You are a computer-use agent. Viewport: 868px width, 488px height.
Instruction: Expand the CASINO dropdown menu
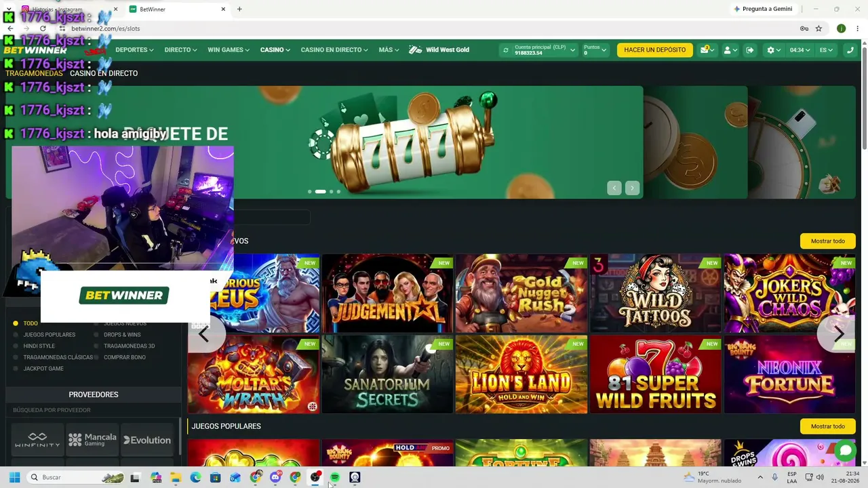point(275,50)
